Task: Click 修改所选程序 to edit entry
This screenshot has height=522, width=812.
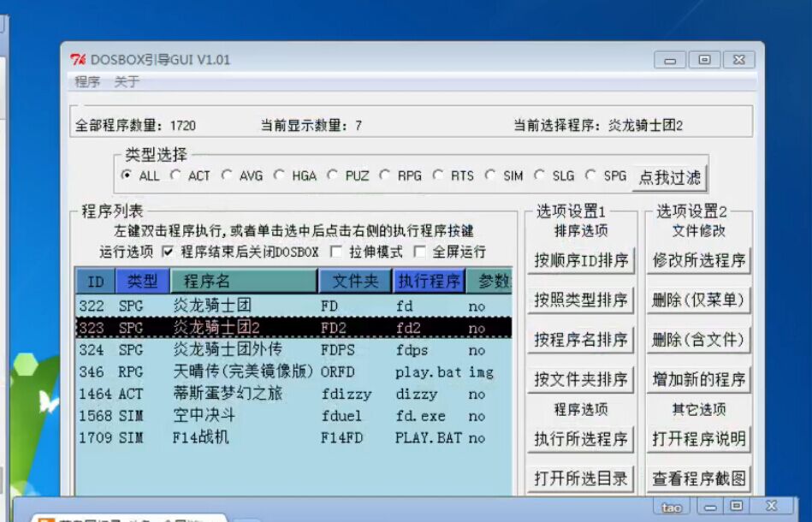Action: [698, 260]
